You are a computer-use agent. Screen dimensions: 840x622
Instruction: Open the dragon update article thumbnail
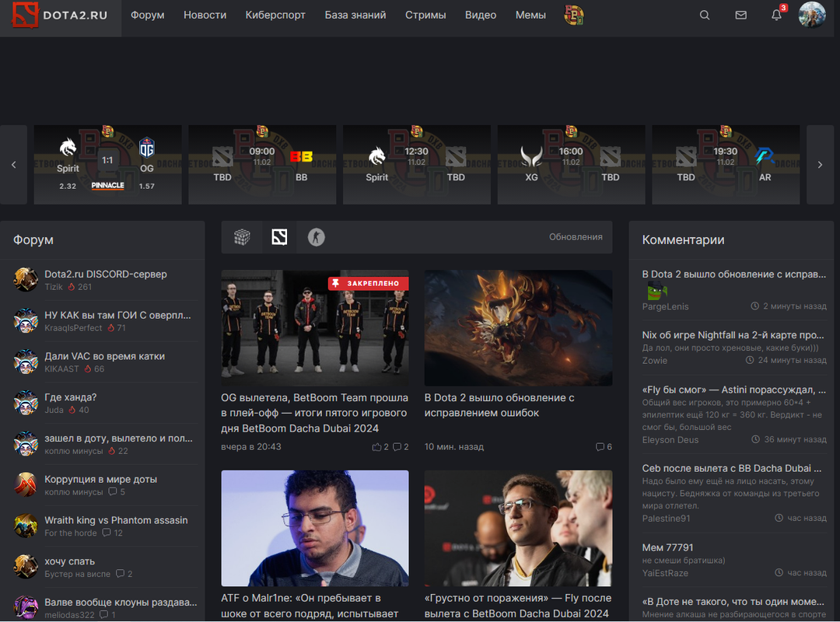click(518, 328)
